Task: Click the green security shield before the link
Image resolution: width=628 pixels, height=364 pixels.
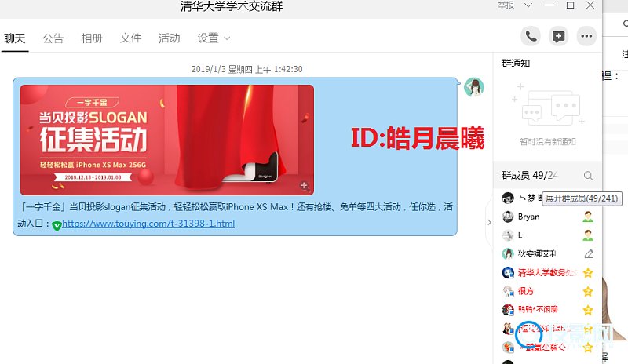Action: pyautogui.click(x=57, y=225)
